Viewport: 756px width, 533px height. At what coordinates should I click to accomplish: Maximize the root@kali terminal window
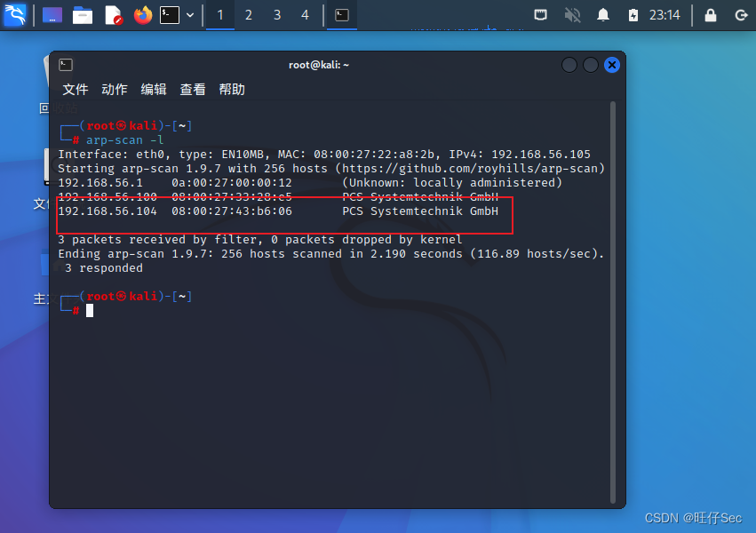click(x=591, y=65)
